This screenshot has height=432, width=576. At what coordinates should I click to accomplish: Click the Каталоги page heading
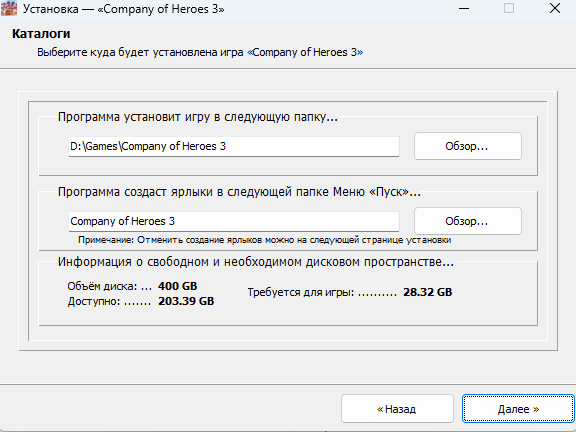coord(41,34)
